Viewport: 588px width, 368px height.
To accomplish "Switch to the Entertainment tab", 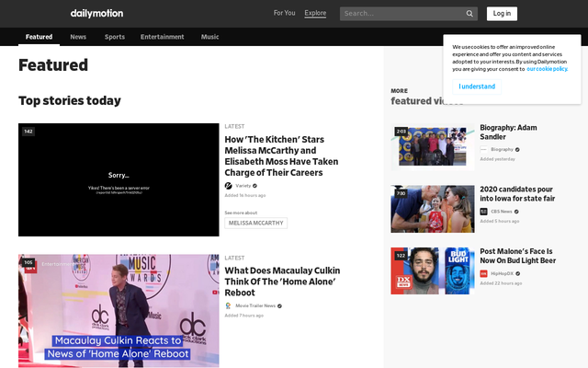I will 163,37.
